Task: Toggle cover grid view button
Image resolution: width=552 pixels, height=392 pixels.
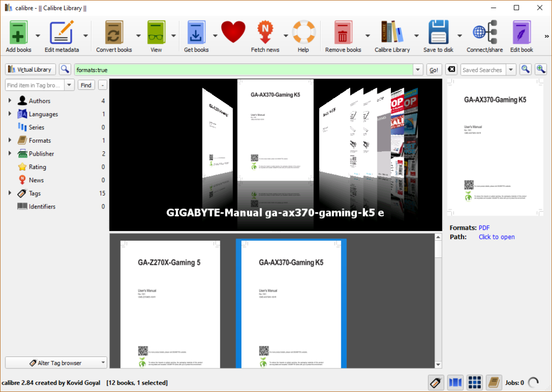Action: (x=474, y=382)
